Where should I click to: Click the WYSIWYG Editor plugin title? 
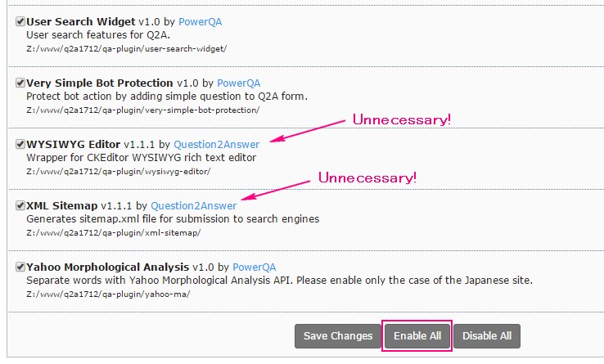click(x=74, y=144)
